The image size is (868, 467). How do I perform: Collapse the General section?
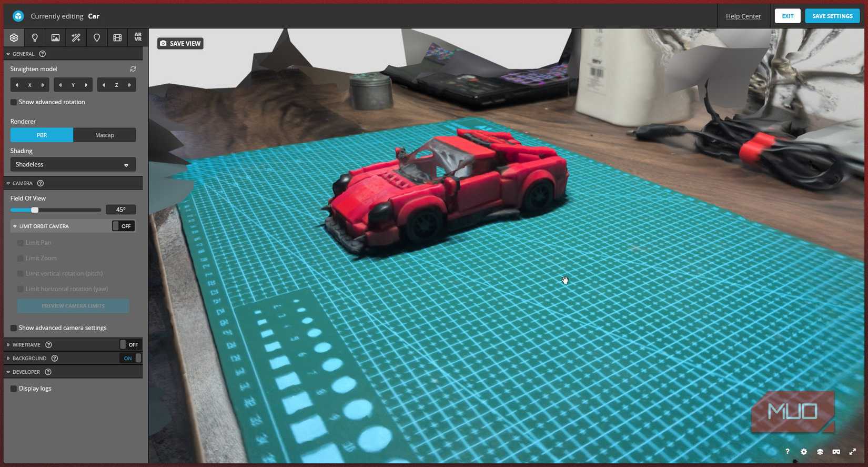(x=8, y=54)
